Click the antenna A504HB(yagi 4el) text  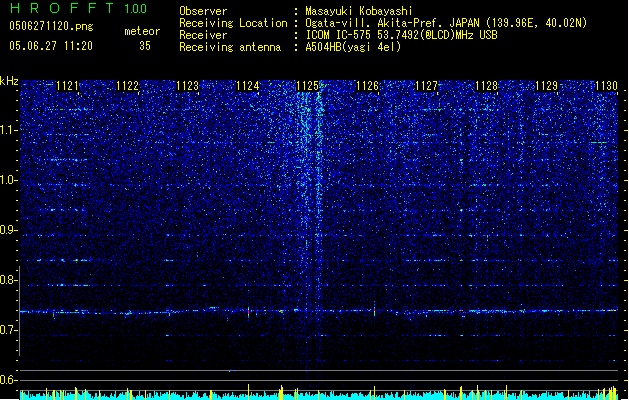[353, 47]
